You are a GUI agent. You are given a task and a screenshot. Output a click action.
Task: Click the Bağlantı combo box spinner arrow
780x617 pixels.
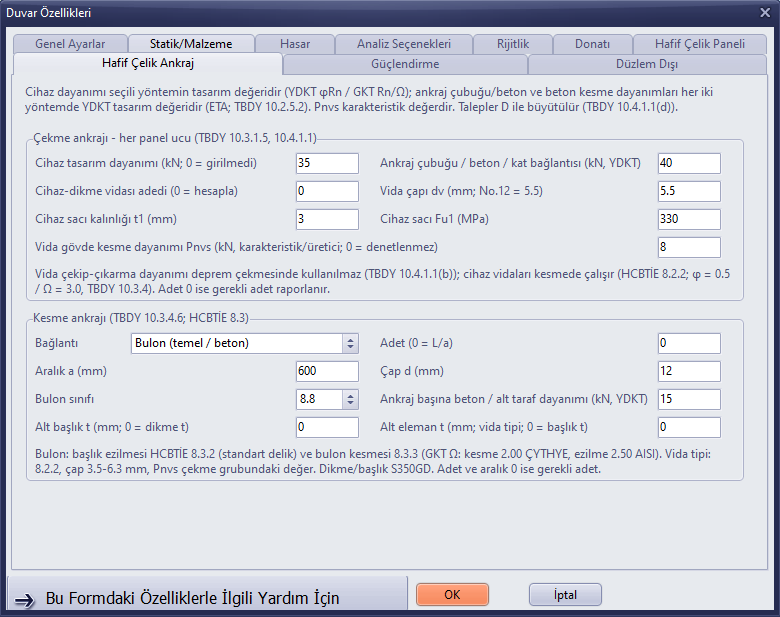pos(350,343)
